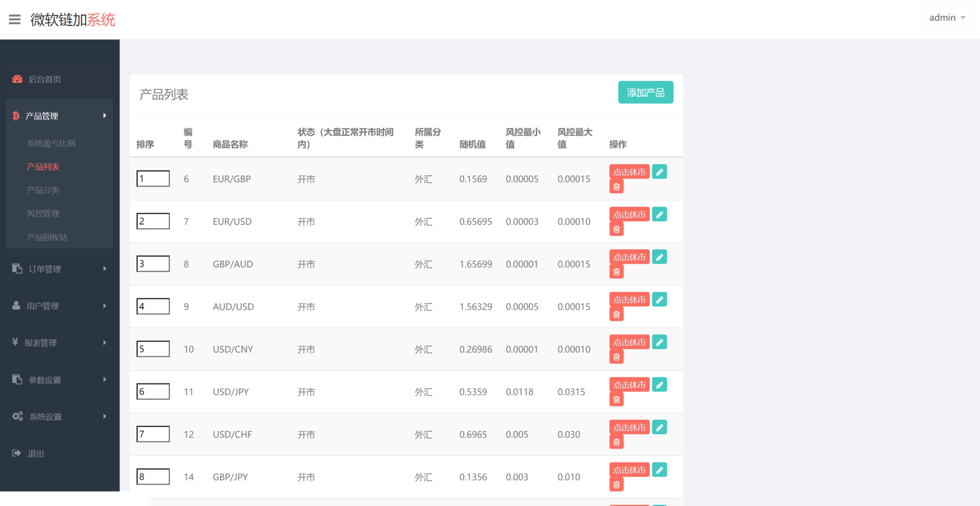Open edit for USD/CHF with pencil icon

point(659,427)
